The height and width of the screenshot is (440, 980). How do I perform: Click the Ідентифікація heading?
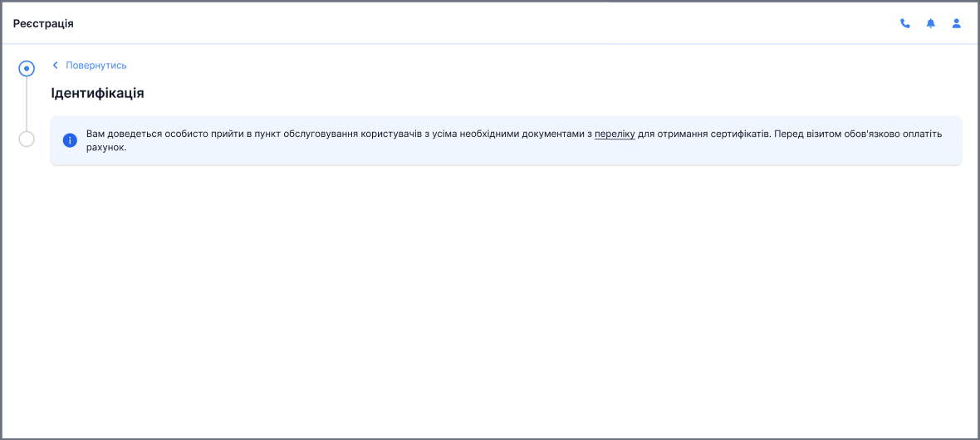(x=97, y=93)
